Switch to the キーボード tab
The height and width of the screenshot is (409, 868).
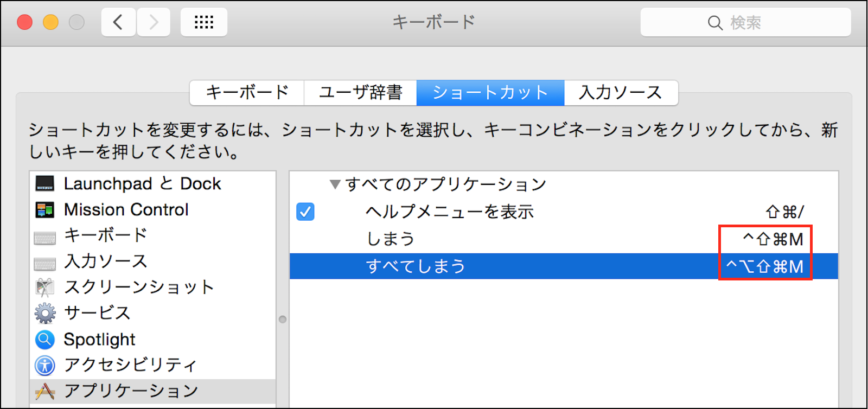click(247, 93)
